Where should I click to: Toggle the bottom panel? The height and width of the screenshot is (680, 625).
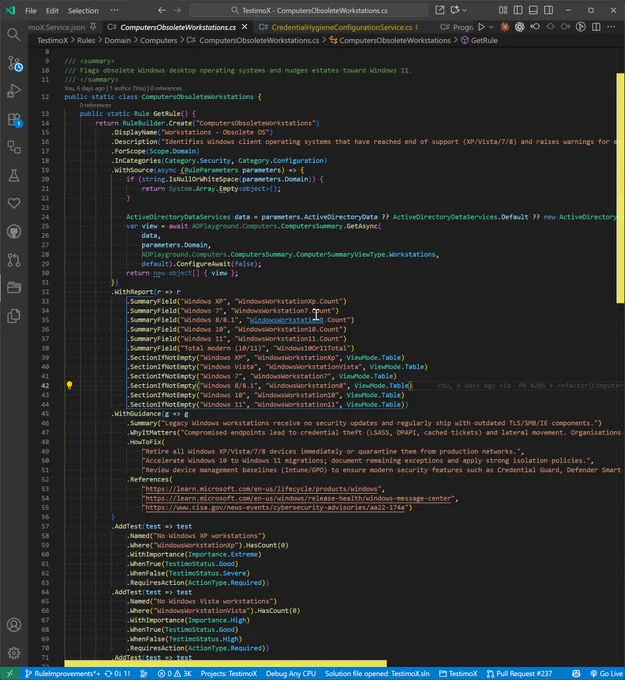(x=533, y=10)
